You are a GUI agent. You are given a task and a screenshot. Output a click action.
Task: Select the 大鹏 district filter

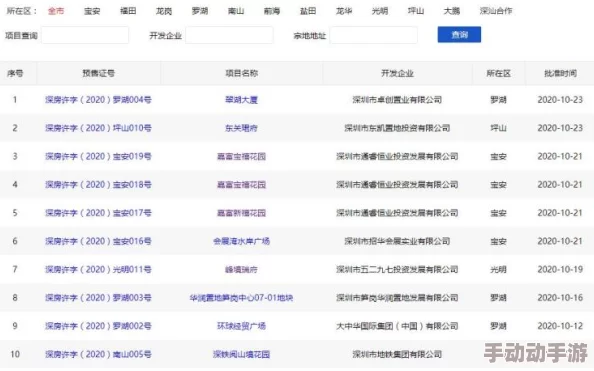tap(452, 11)
